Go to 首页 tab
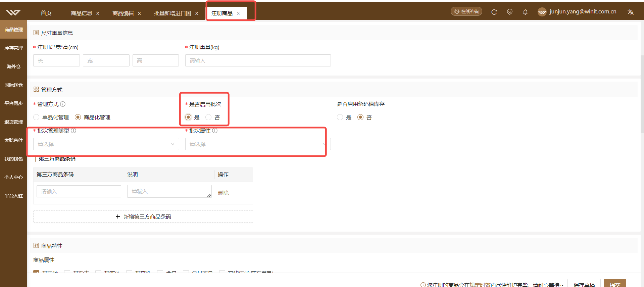The width and height of the screenshot is (644, 287). pos(46,13)
